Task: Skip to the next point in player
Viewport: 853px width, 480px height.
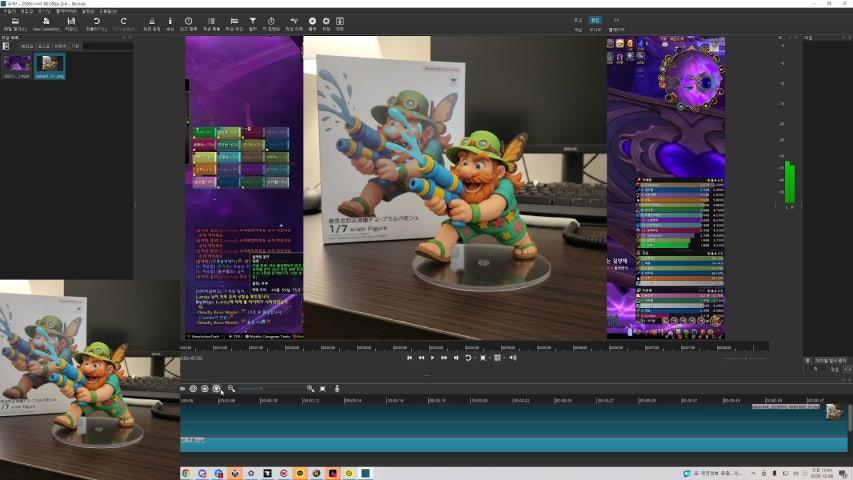Action: (x=456, y=357)
